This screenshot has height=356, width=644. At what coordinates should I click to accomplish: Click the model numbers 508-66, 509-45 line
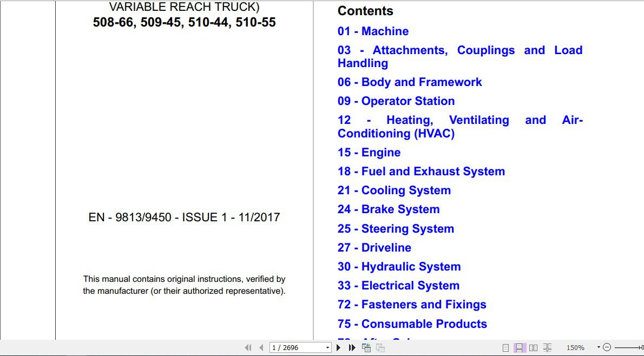[184, 22]
